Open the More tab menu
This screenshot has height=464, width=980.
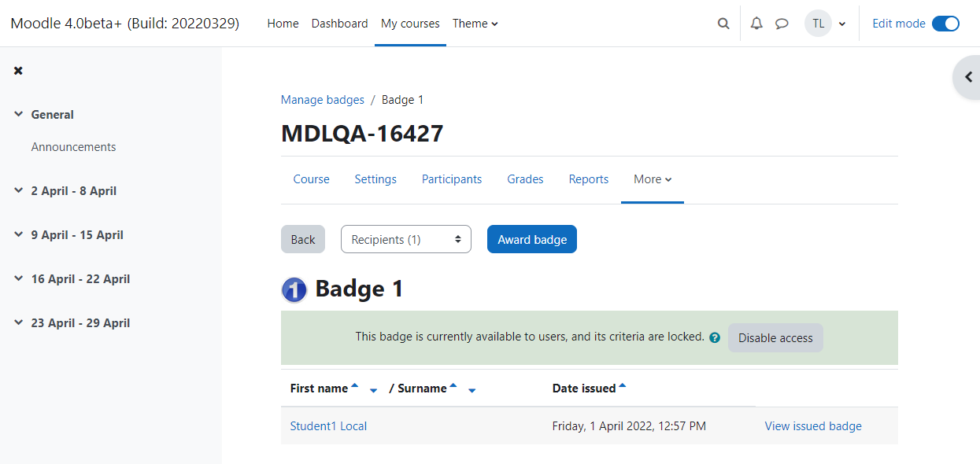(653, 179)
